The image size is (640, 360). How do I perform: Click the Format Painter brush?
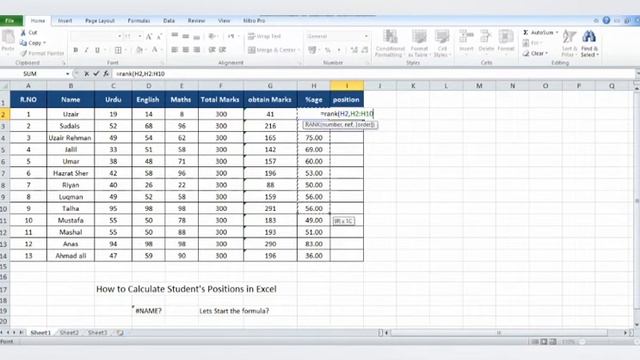(x=24, y=53)
